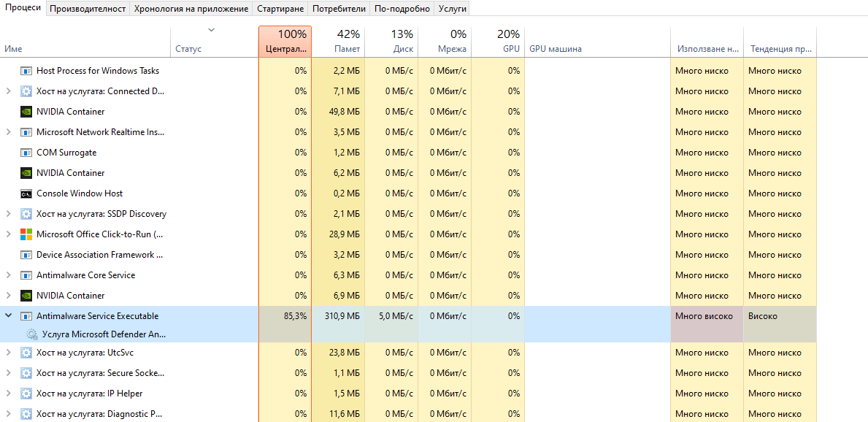Screen dimensions: 868x422
Task: Click gear icon of SSDP Discovery service host
Action: [26, 214]
